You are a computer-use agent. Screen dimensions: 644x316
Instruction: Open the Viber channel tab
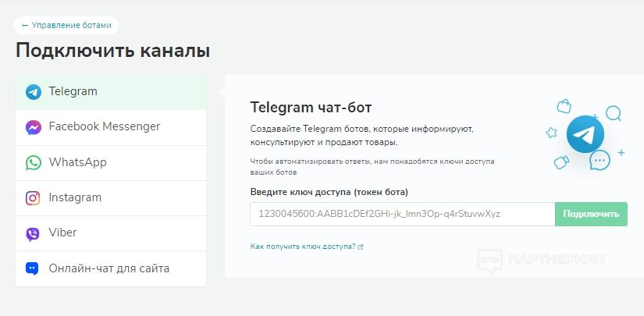[x=111, y=233]
